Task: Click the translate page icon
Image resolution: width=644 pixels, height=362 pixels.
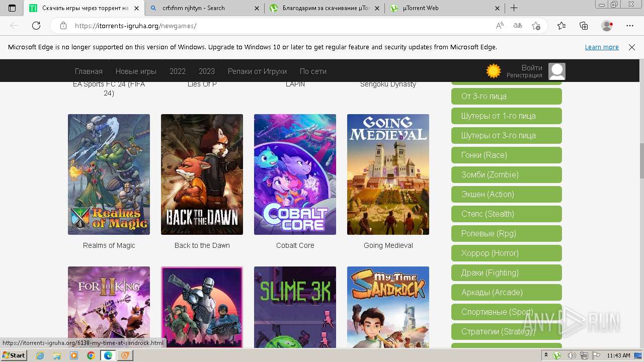Action: [518, 26]
